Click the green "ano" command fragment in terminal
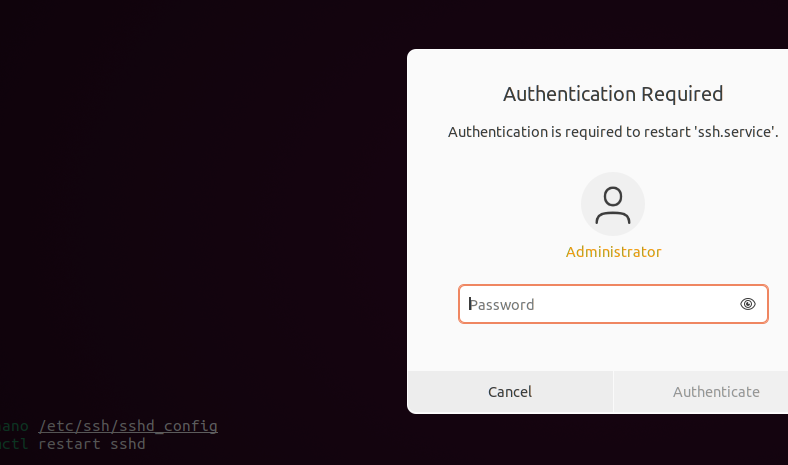Screen dimensions: 788x465 click(15, 426)
